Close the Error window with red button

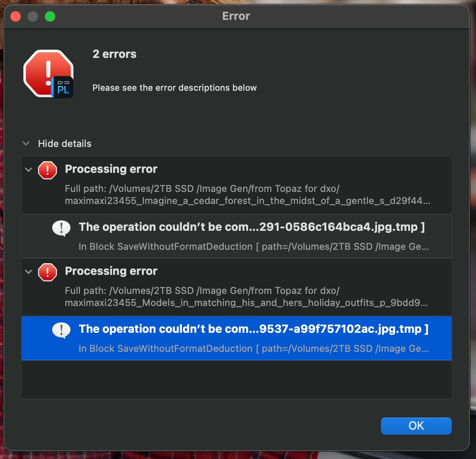(16, 16)
